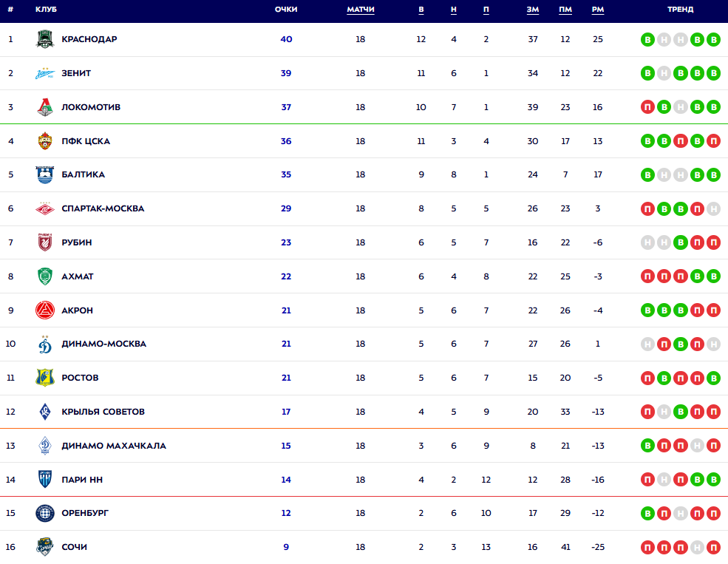Click Lokomotiv's red loss trend circle
Viewport: 728px width, 564px height.
[647, 107]
